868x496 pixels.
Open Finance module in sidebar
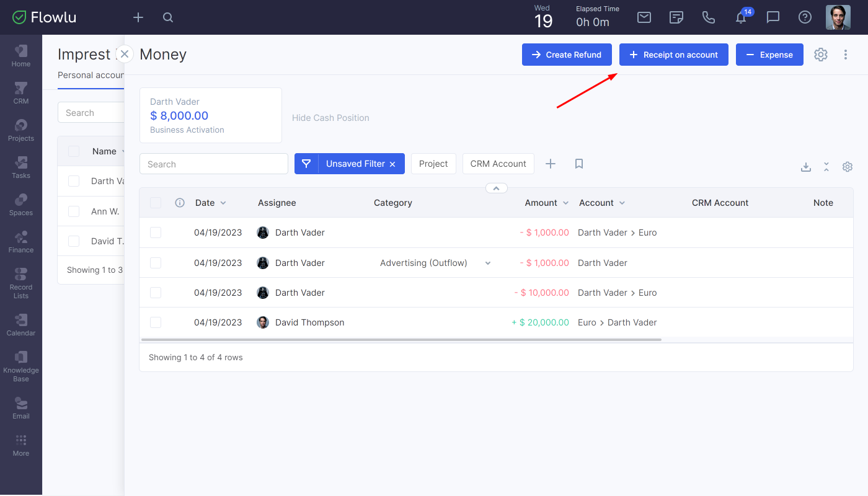tap(20, 242)
